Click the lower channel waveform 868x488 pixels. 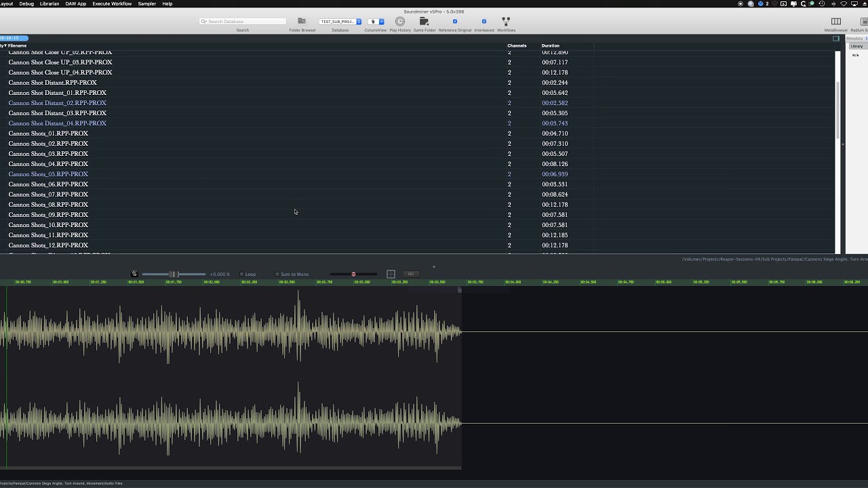(x=231, y=424)
